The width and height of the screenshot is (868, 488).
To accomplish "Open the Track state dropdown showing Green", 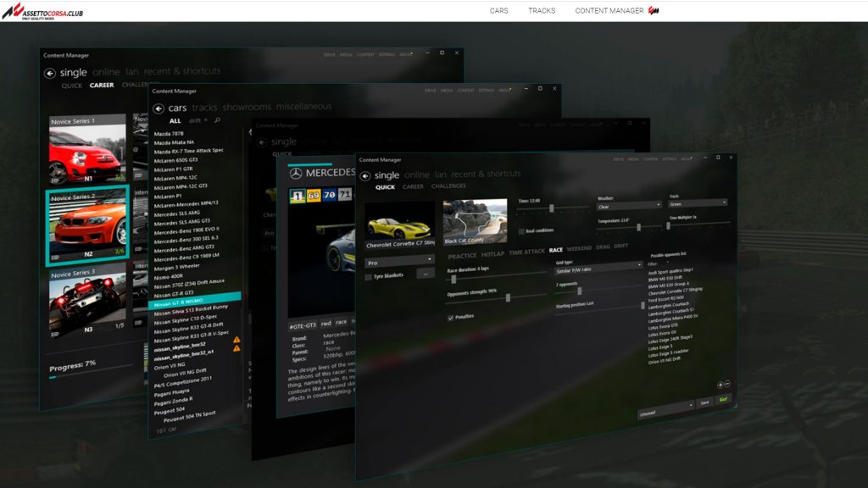I will pos(698,203).
